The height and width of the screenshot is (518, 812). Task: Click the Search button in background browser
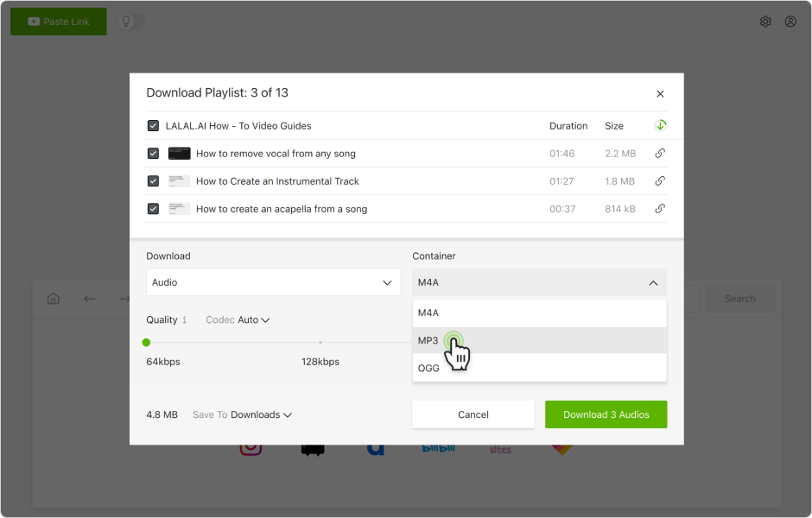pos(740,299)
